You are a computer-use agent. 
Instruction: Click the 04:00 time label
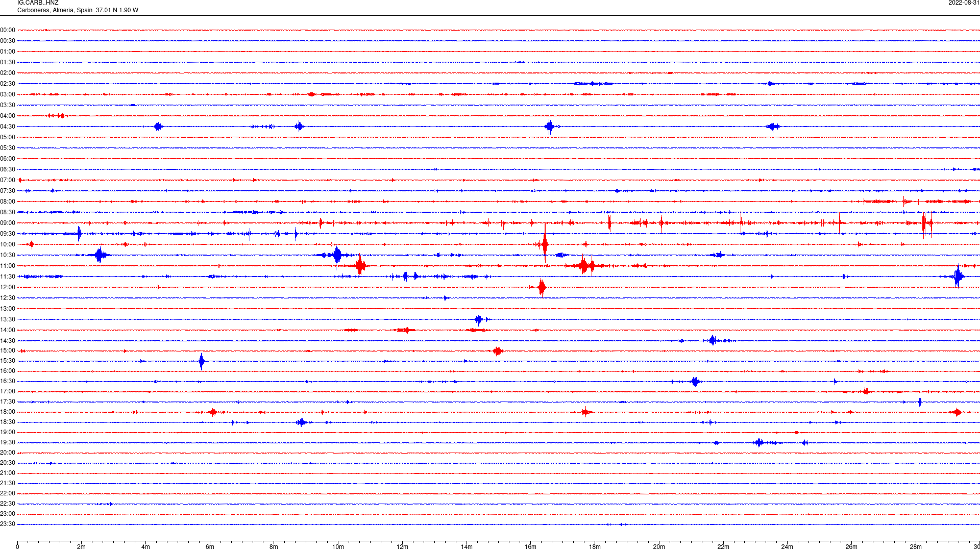8,116
